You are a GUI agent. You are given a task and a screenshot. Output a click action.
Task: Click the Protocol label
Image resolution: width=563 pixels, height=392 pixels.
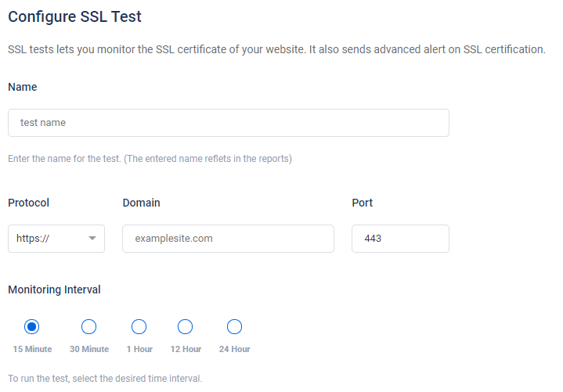[x=28, y=203]
